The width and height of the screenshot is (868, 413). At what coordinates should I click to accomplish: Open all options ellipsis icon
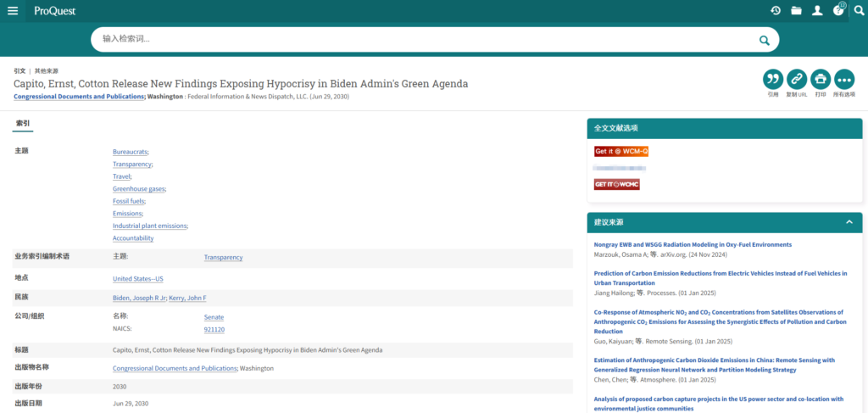click(843, 79)
